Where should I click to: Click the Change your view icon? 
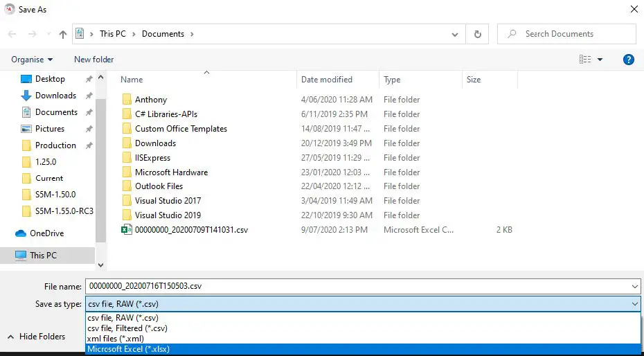tap(585, 60)
